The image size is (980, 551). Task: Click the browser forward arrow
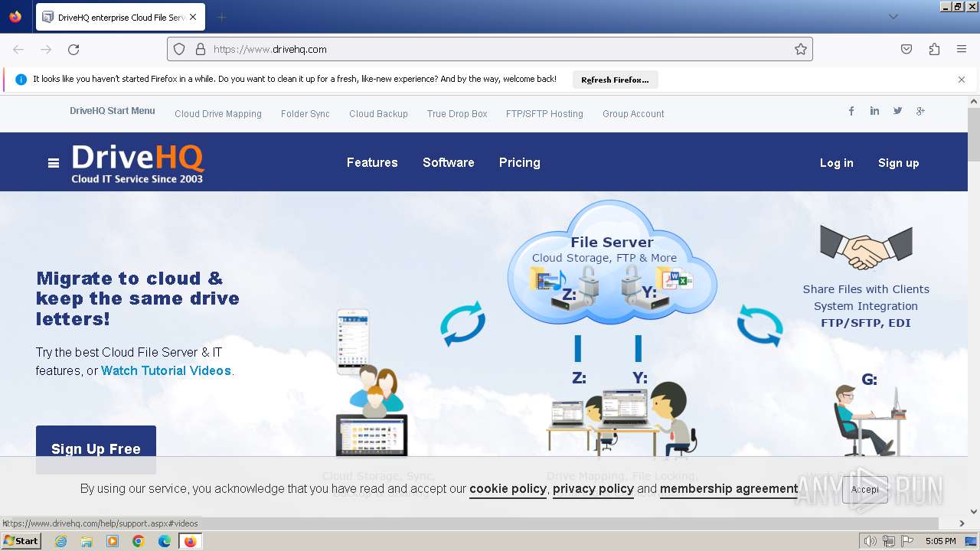[x=46, y=49]
